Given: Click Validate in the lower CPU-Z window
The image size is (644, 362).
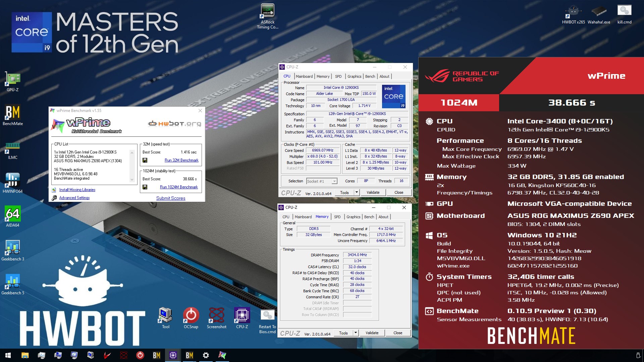Looking at the screenshot, I should (x=372, y=333).
